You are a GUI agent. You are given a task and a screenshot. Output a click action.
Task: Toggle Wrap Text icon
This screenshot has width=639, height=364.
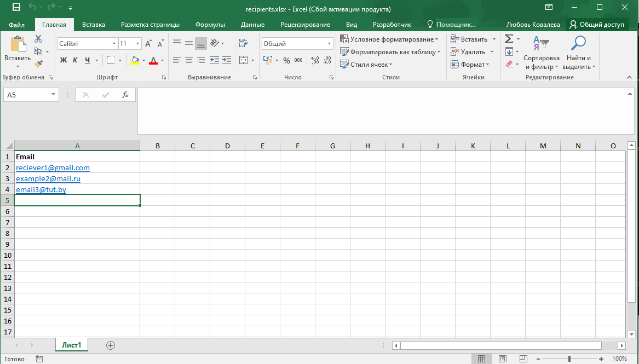(x=244, y=43)
